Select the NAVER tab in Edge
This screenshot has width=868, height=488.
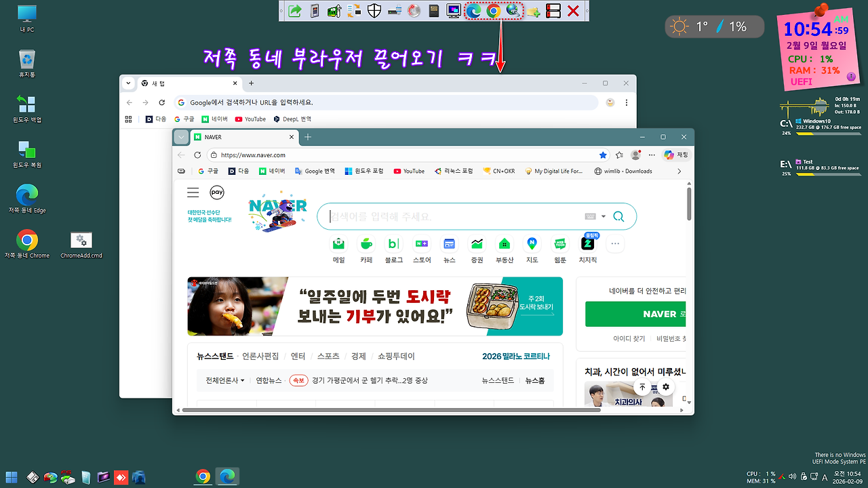(x=243, y=137)
